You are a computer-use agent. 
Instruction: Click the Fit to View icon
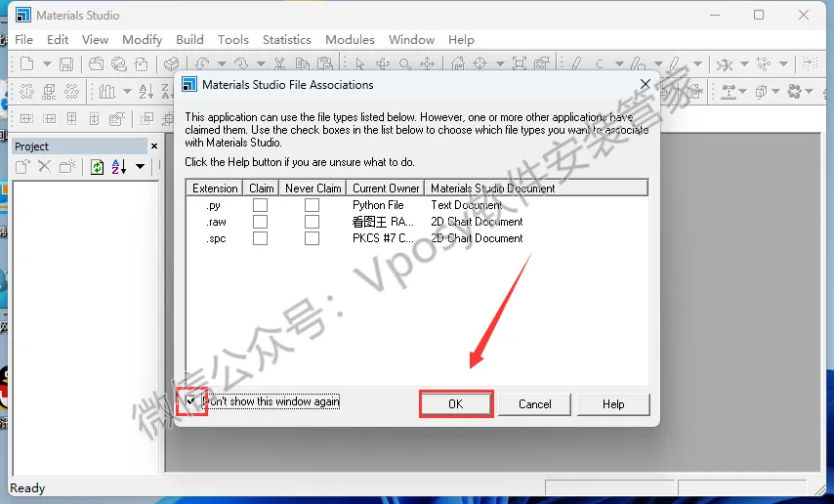coord(520,64)
